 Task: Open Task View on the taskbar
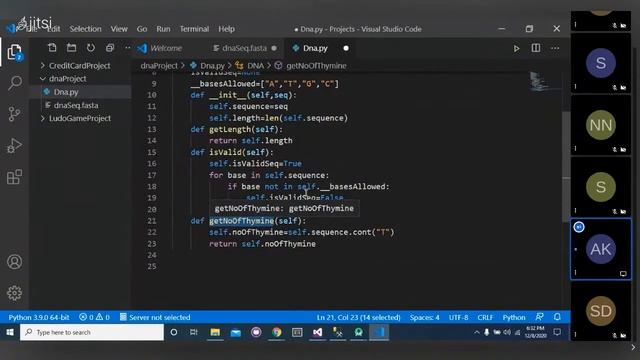pyautogui.click(x=194, y=332)
